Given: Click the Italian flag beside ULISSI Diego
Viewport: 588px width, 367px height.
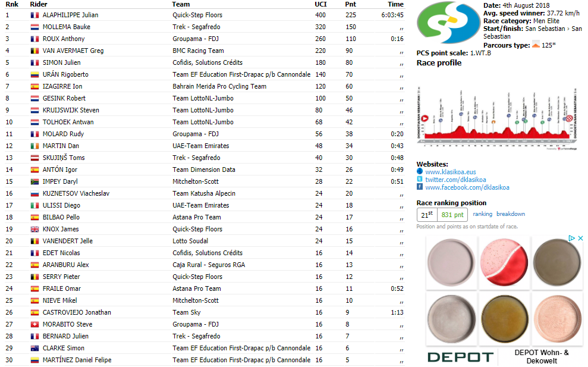Looking at the screenshot, I should pyautogui.click(x=34, y=206).
